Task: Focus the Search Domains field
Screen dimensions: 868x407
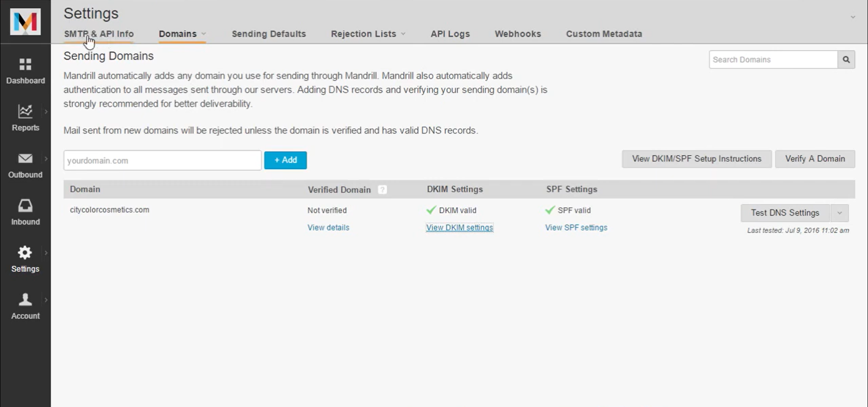Action: click(x=774, y=60)
